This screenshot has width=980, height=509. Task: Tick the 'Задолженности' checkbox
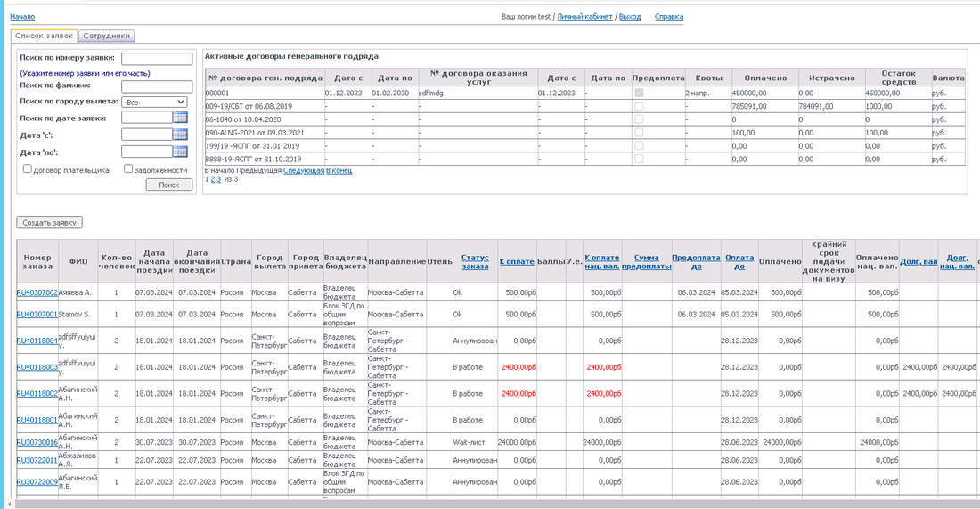tap(128, 168)
